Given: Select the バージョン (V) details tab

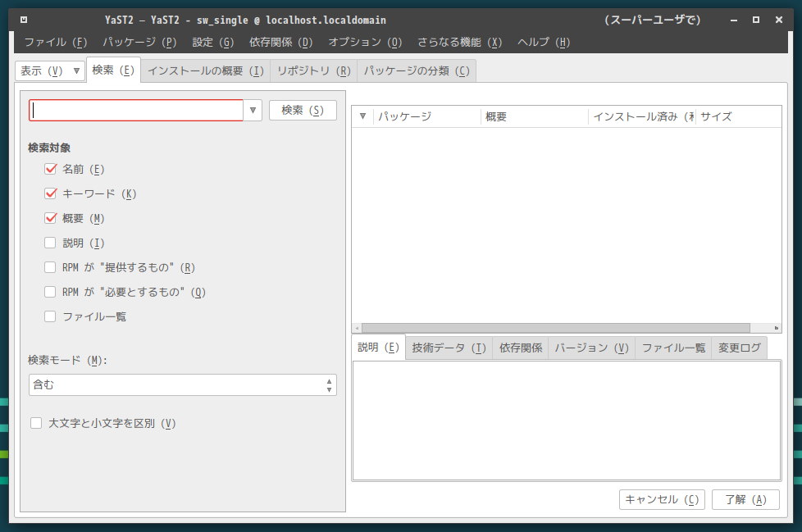Looking at the screenshot, I should tap(591, 348).
